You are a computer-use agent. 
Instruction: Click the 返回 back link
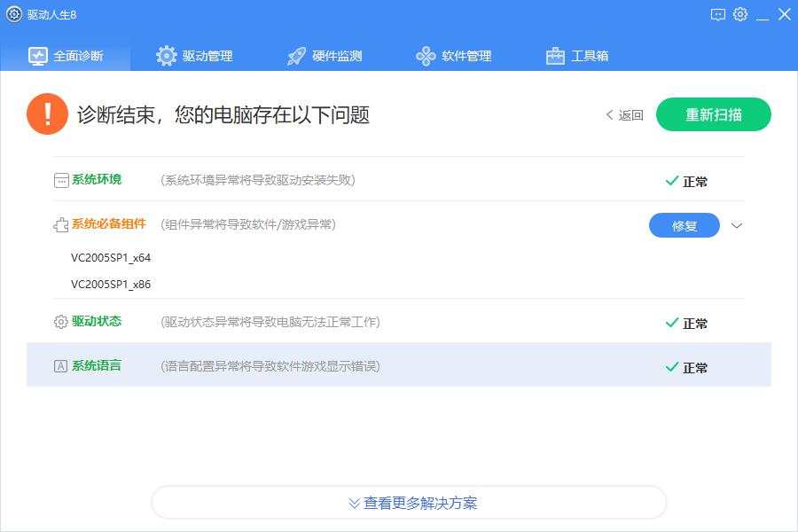click(624, 115)
